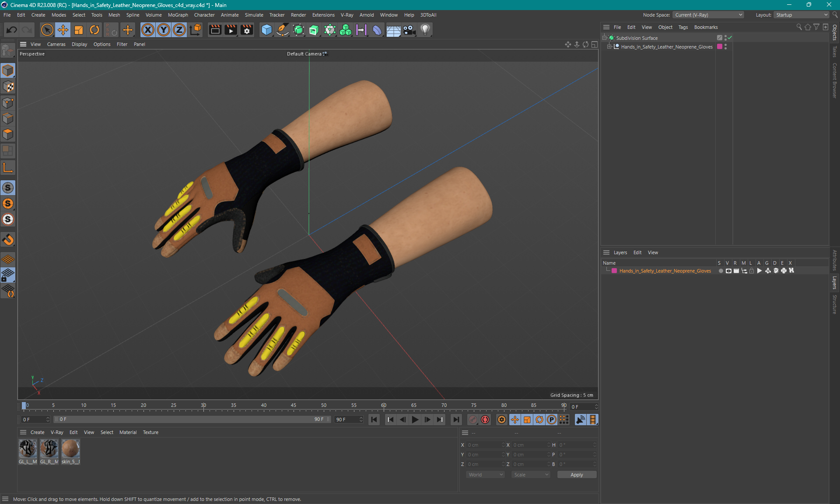This screenshot has height=504, width=840.
Task: Add a deformer object
Action: pyautogui.click(x=377, y=30)
